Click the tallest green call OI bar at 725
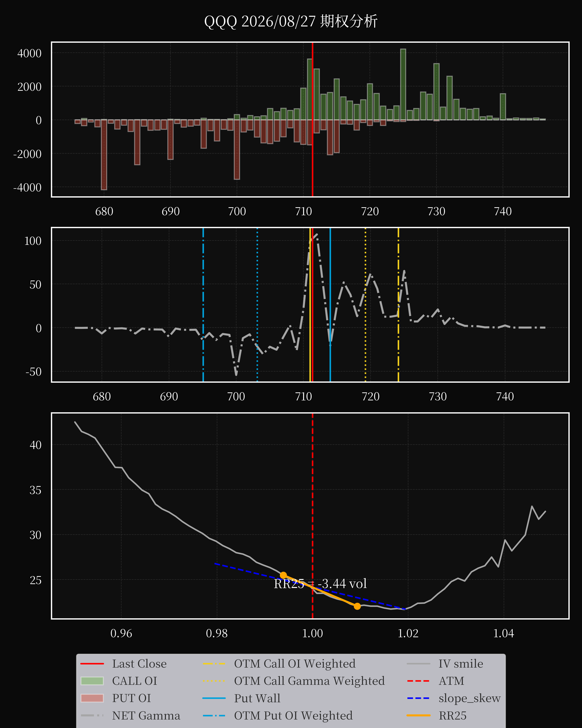Viewport: 582px width, 728px height. pos(403,84)
